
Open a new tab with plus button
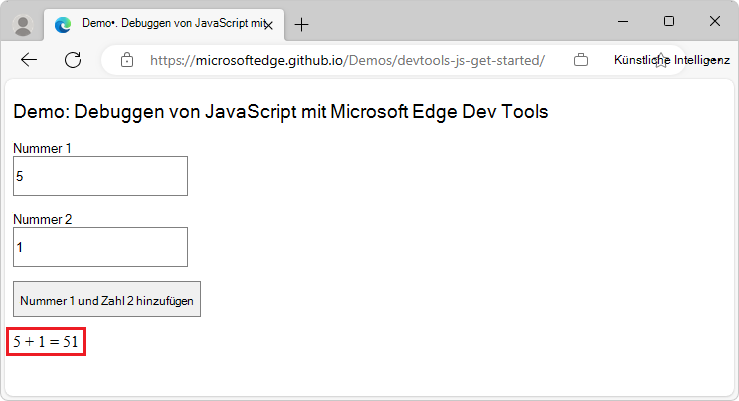(x=301, y=25)
